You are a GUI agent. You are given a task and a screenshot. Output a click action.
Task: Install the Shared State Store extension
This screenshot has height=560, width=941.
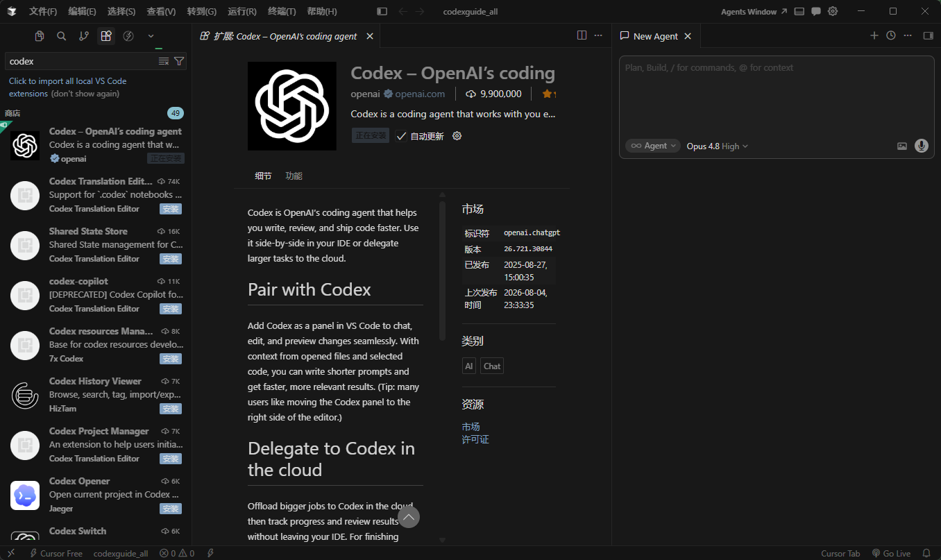pos(171,259)
